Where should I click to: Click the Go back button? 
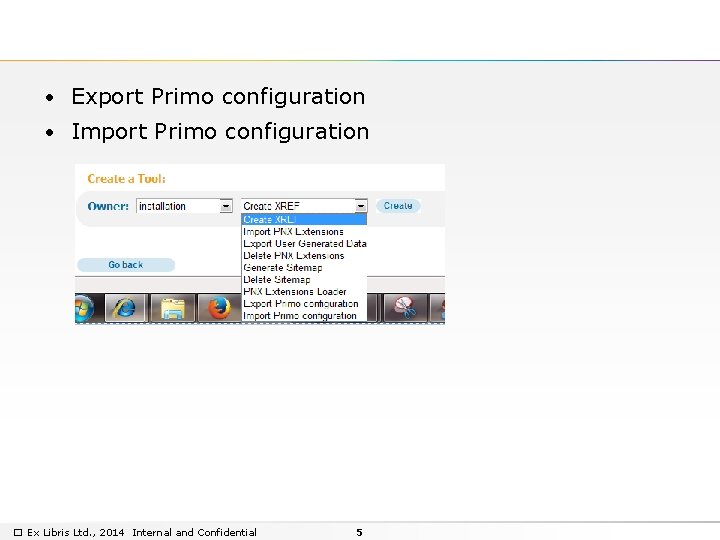126,265
